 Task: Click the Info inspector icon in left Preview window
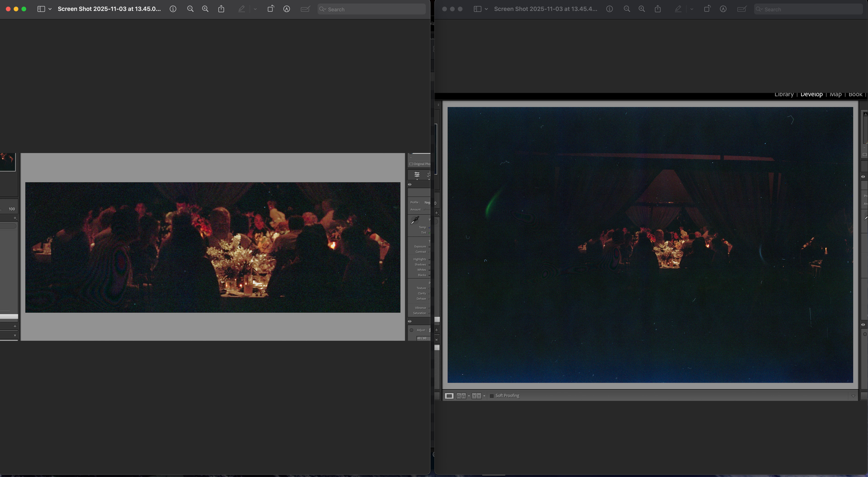[173, 9]
